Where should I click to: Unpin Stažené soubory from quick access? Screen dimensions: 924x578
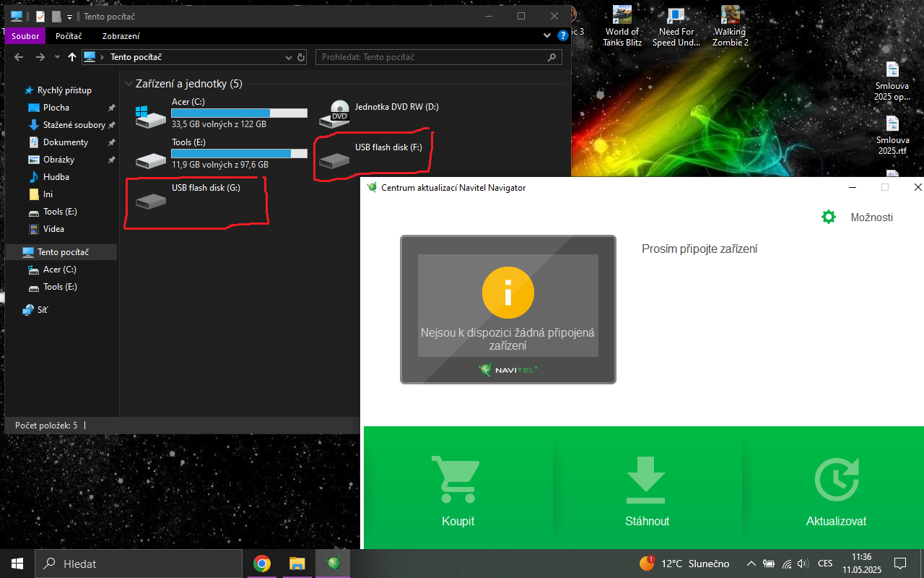111,125
